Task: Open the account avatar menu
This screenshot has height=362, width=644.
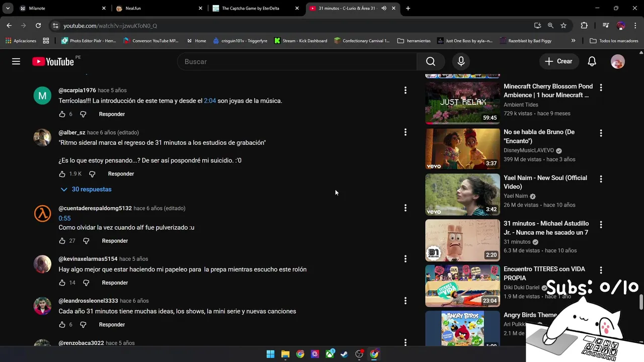Action: pos(618,61)
